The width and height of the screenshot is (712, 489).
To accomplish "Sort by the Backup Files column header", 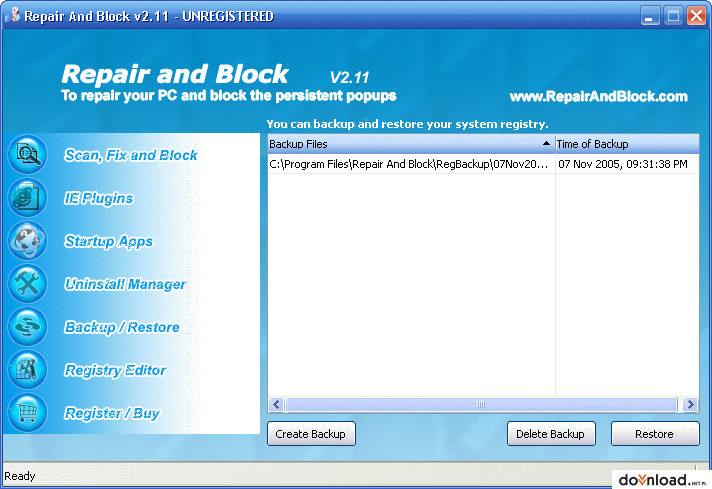I will pyautogui.click(x=411, y=144).
